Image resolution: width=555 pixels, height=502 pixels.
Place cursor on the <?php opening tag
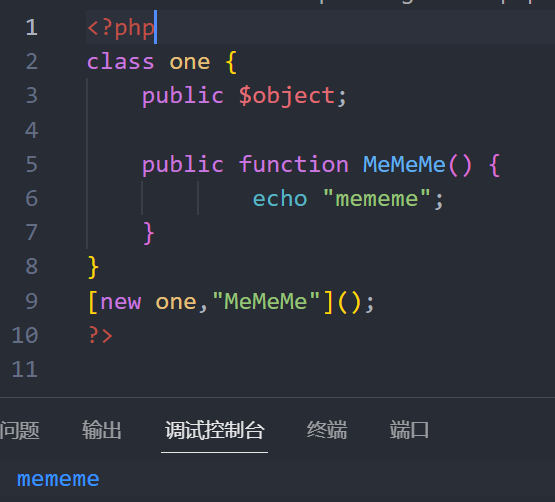coord(121,28)
